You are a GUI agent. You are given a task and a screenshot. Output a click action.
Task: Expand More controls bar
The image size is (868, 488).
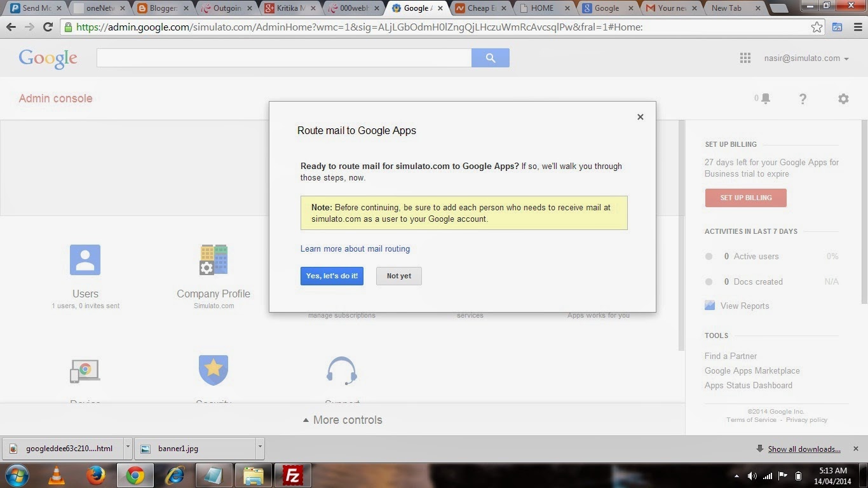click(342, 420)
